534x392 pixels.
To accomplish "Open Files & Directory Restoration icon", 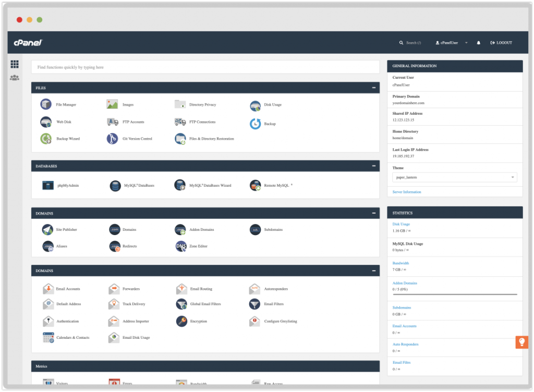I will 180,139.
